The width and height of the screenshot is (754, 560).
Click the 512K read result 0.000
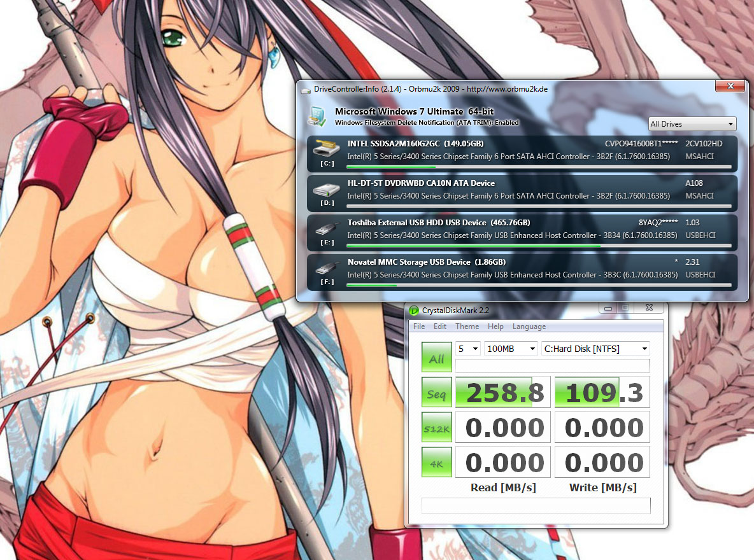pos(502,428)
